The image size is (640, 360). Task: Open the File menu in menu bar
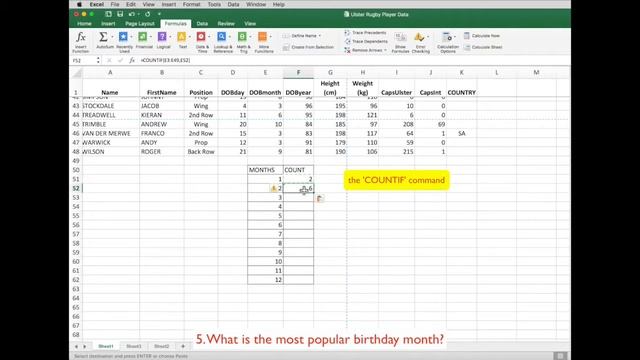[x=115, y=4]
